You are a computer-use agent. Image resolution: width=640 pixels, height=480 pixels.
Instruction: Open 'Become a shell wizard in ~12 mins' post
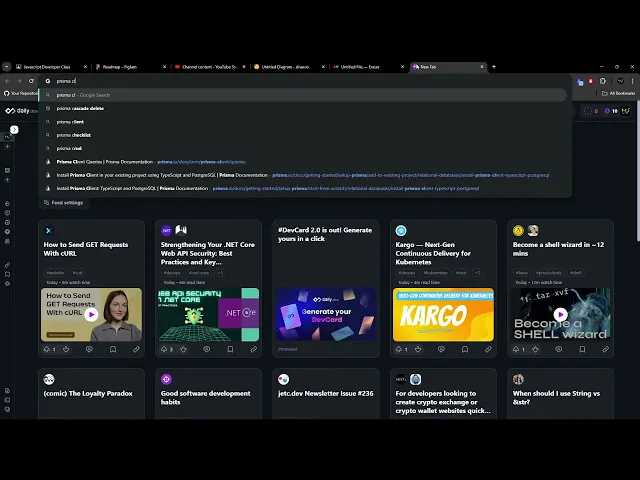click(558, 249)
